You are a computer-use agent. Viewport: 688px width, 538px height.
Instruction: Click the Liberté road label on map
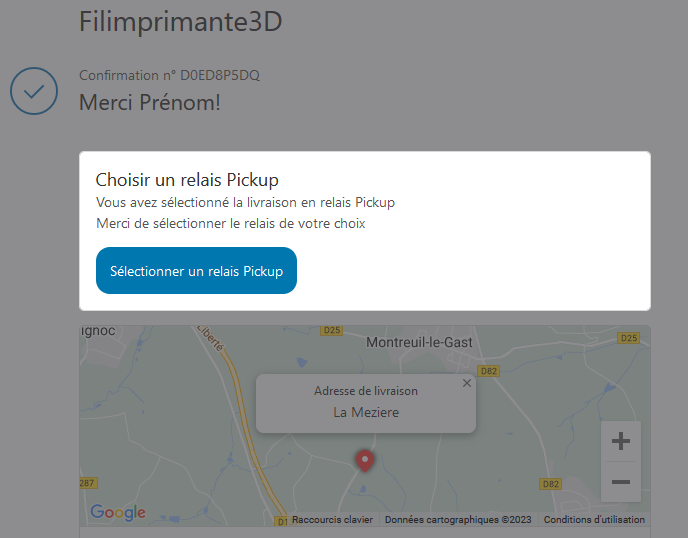coord(210,337)
